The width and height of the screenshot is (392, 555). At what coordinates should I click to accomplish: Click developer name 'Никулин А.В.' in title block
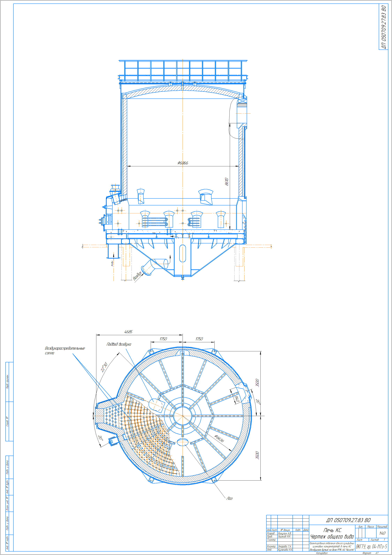[x=285, y=533]
